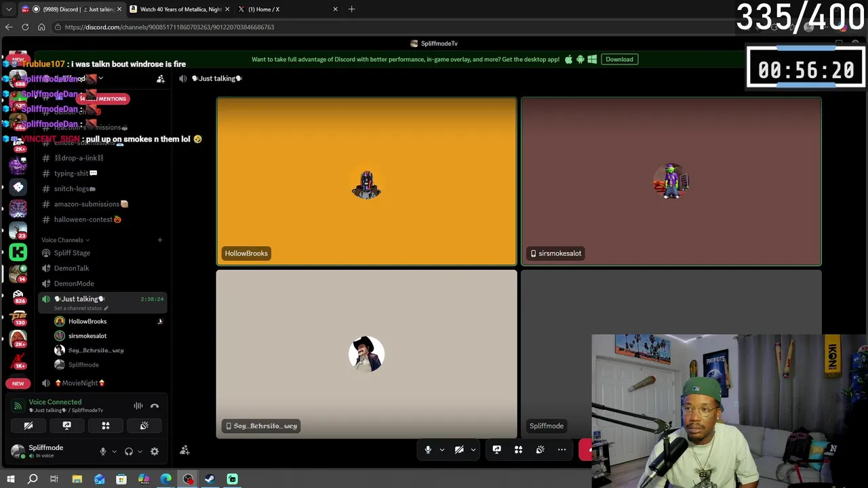Turn on camera from sidebar voice panel

[x=28, y=426]
